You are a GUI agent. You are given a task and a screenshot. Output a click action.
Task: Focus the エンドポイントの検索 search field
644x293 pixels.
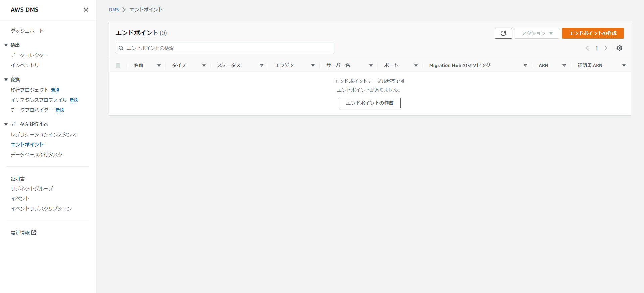224,48
